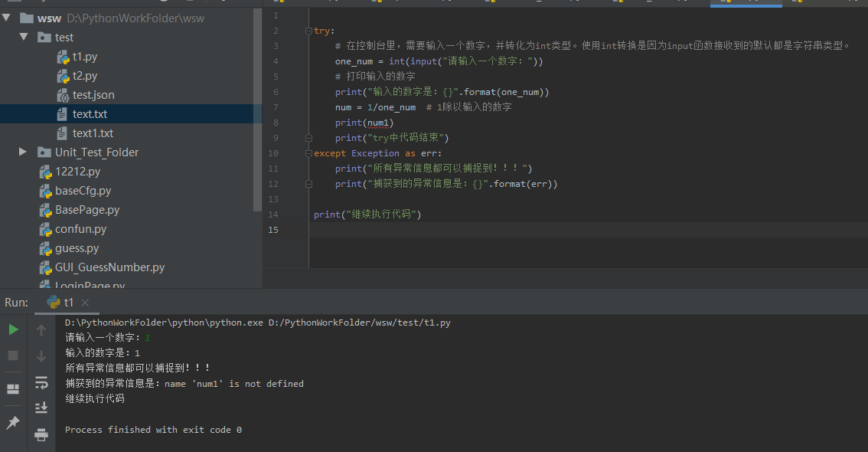Collapse the except block in the gutter
868x452 pixels.
(308, 152)
